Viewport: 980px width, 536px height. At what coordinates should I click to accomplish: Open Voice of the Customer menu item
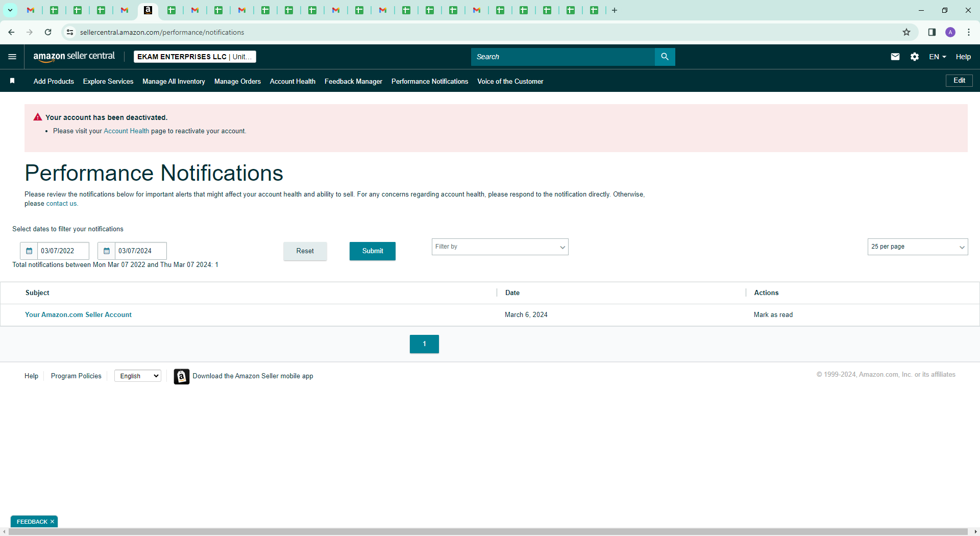pos(510,81)
